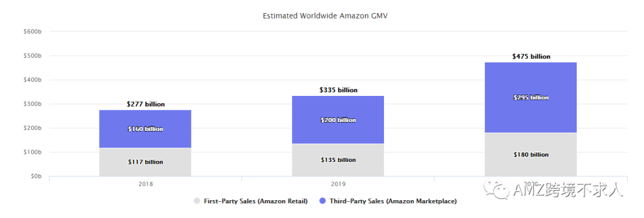This screenshot has width=644, height=218.
Task: Click the $600b y-axis label
Action: 33,32
